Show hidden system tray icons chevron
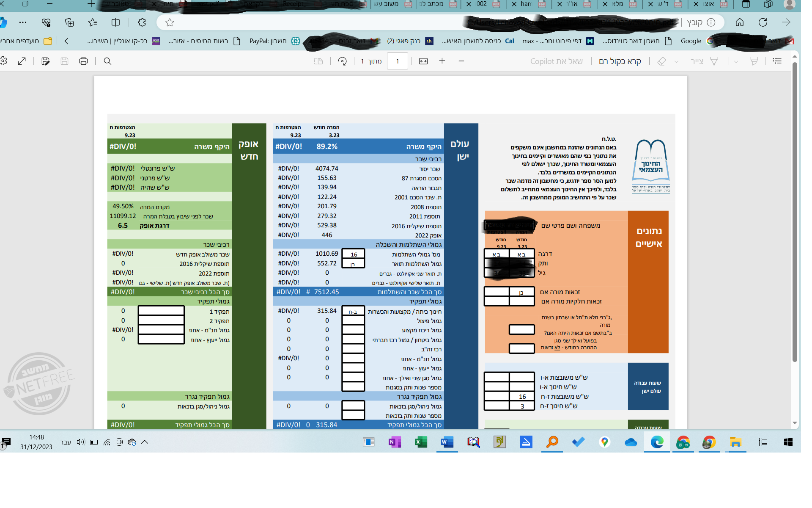This screenshot has width=812, height=508. pos(145,442)
